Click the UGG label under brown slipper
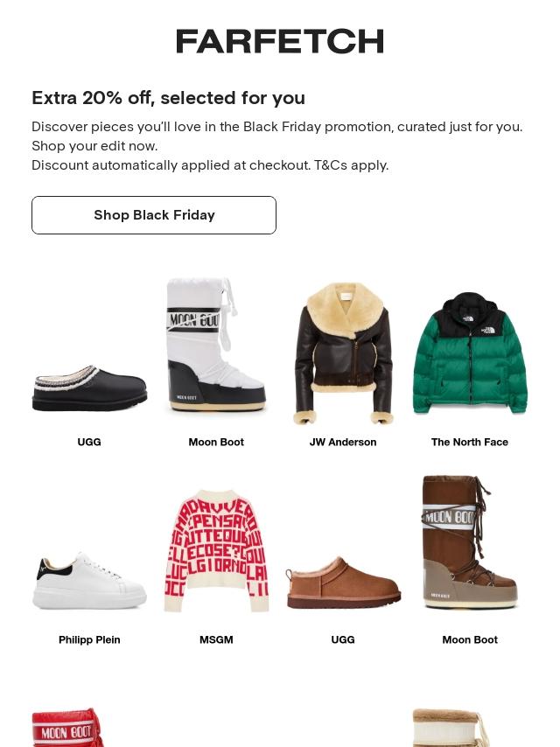The width and height of the screenshot is (560, 747). (x=343, y=639)
